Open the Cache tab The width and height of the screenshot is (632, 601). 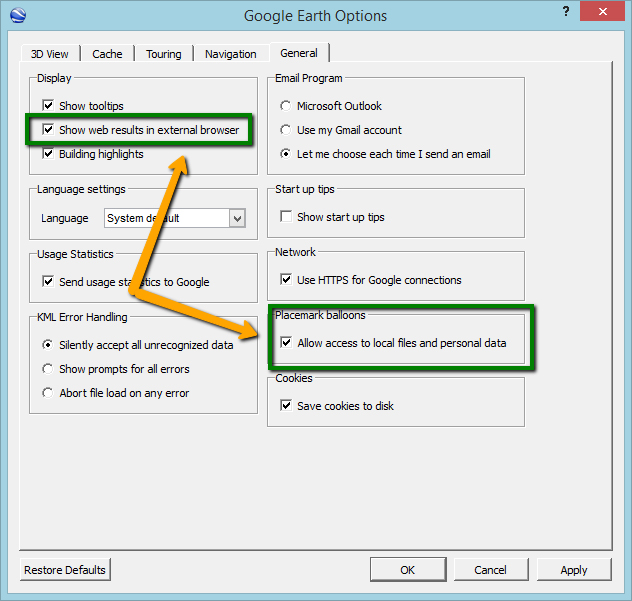[x=108, y=54]
